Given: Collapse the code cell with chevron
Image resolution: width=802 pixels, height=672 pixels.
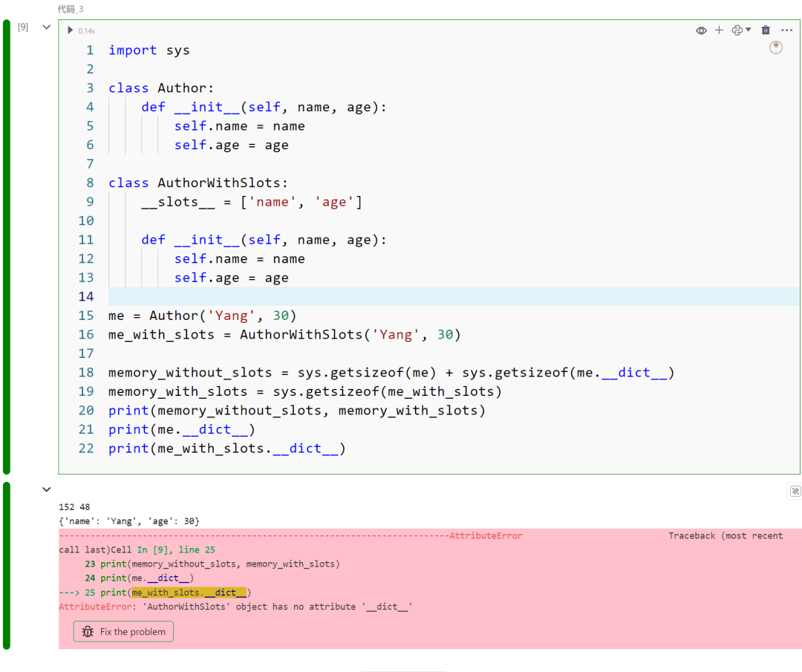Looking at the screenshot, I should pos(47,27).
